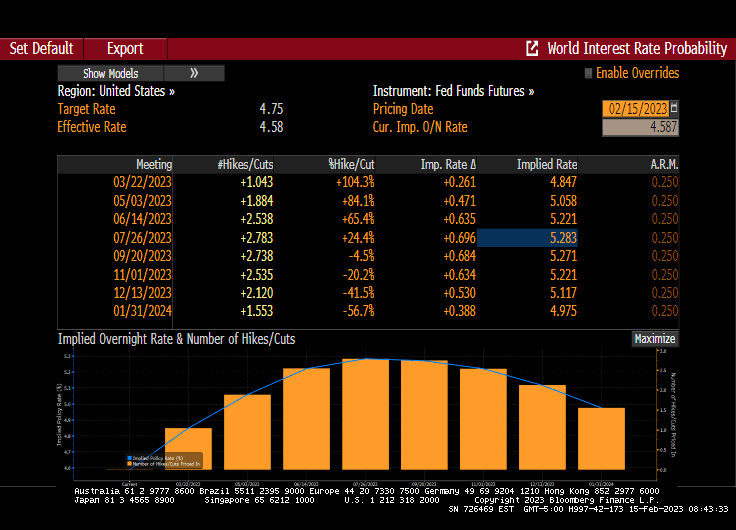
Task: Select the highlighted 5.283 implied rate cell
Action: (x=527, y=237)
